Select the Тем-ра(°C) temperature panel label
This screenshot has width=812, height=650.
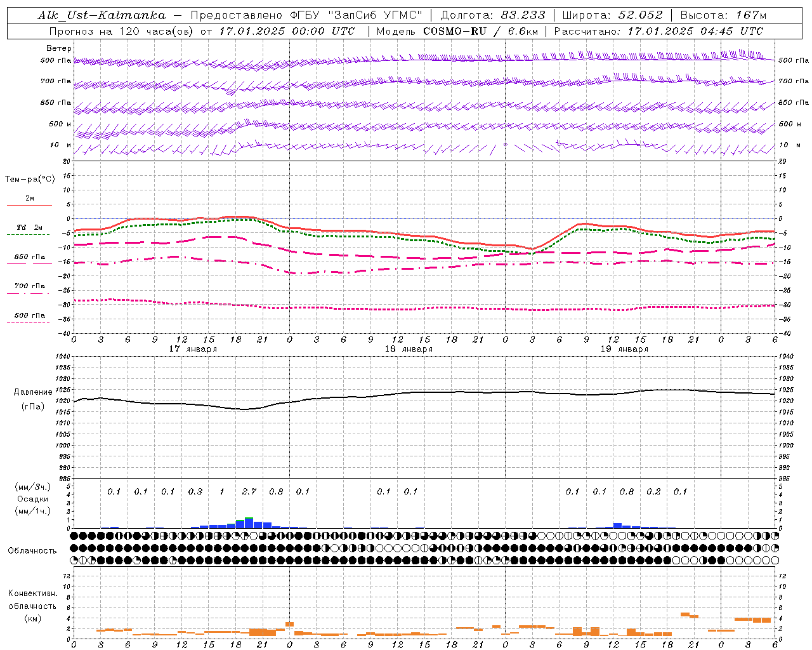coord(30,180)
